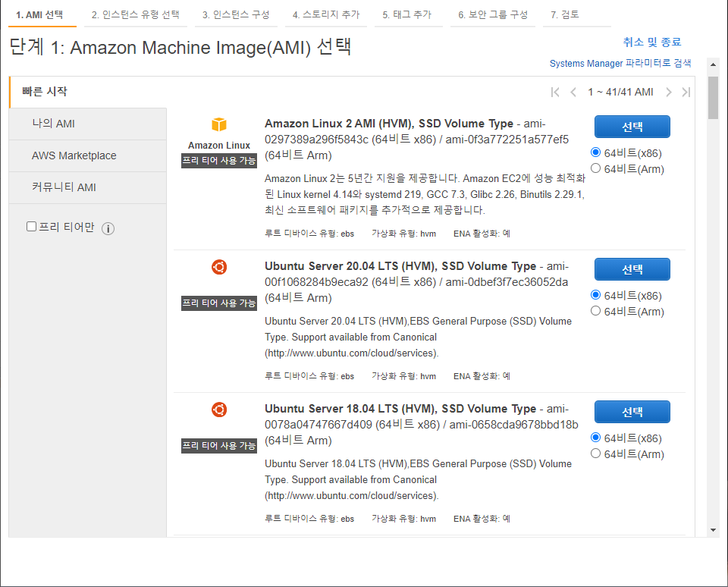
Task: Choose Ubuntu Server 18.04 with 선택
Action: tap(632, 412)
